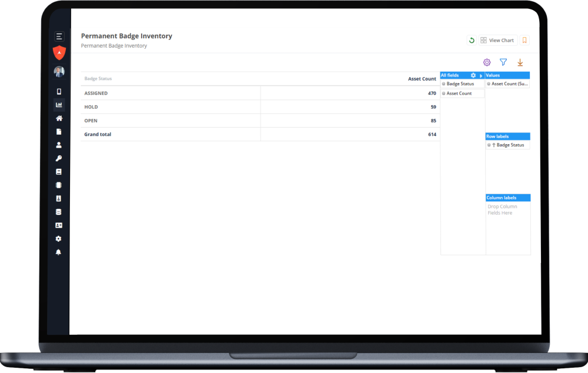Expand the arrow in the All fields header
The width and height of the screenshot is (588, 373).
coord(481,76)
